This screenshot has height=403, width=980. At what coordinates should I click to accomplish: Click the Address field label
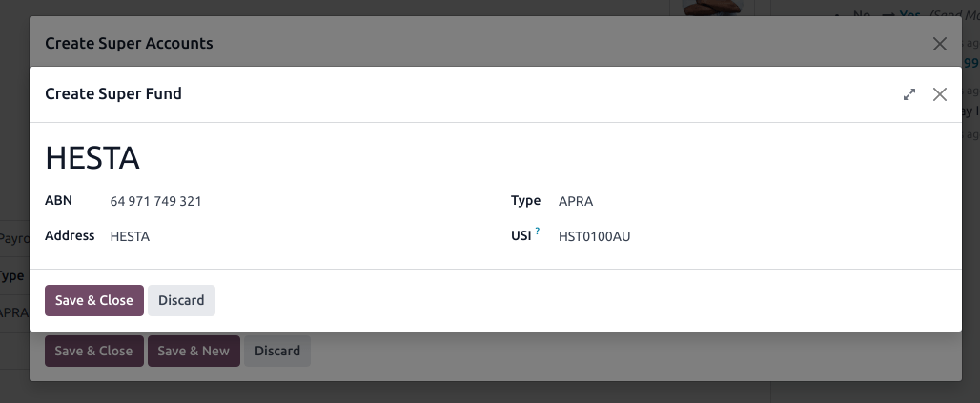70,235
